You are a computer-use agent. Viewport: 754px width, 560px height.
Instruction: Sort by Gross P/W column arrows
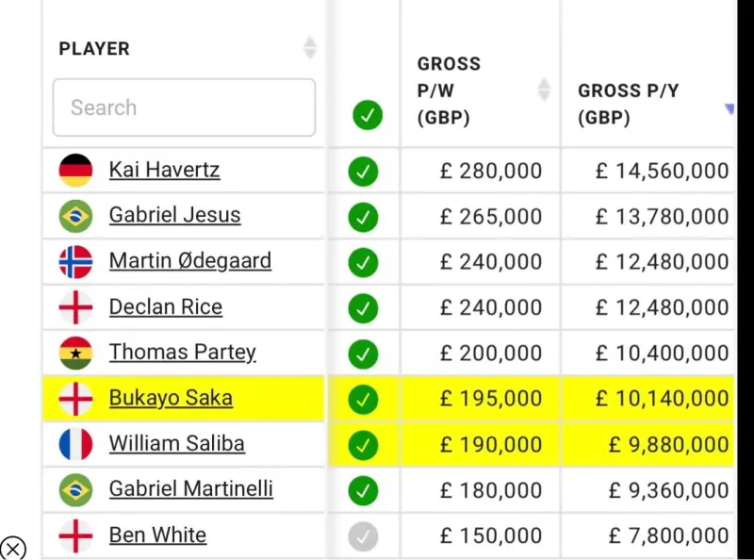[x=544, y=90]
